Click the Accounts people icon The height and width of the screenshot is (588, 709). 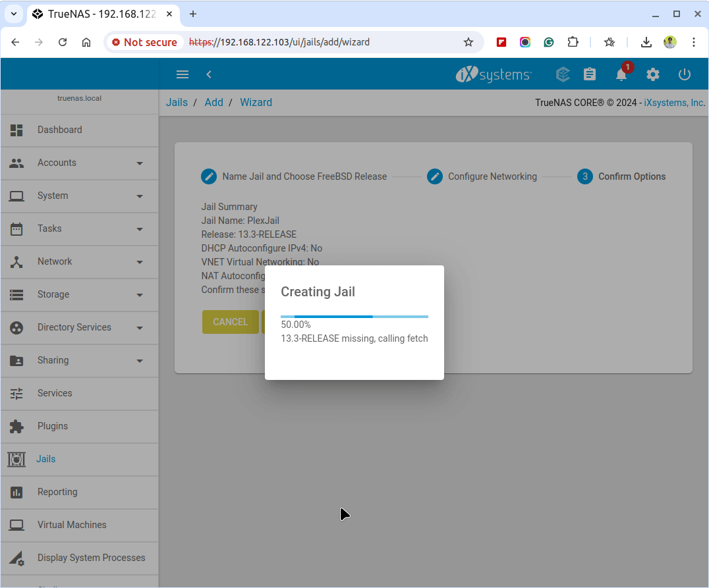[16, 163]
